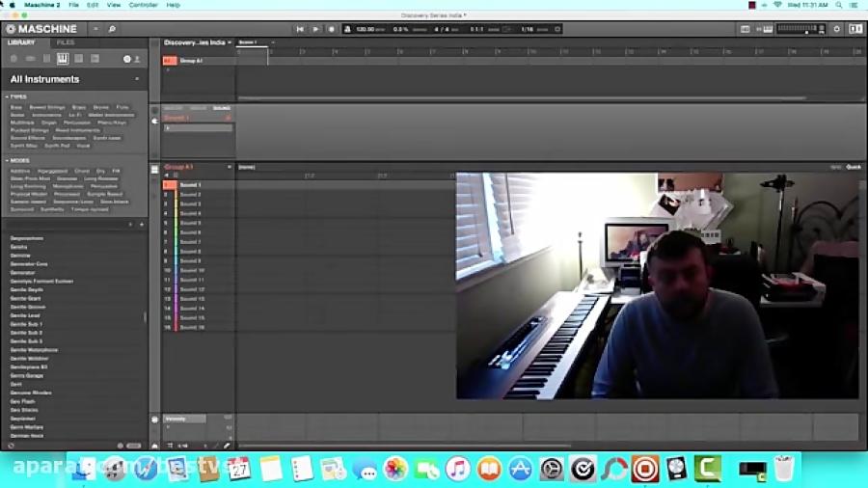Open the Controller menu in menu bar
868x488 pixels.
click(144, 5)
